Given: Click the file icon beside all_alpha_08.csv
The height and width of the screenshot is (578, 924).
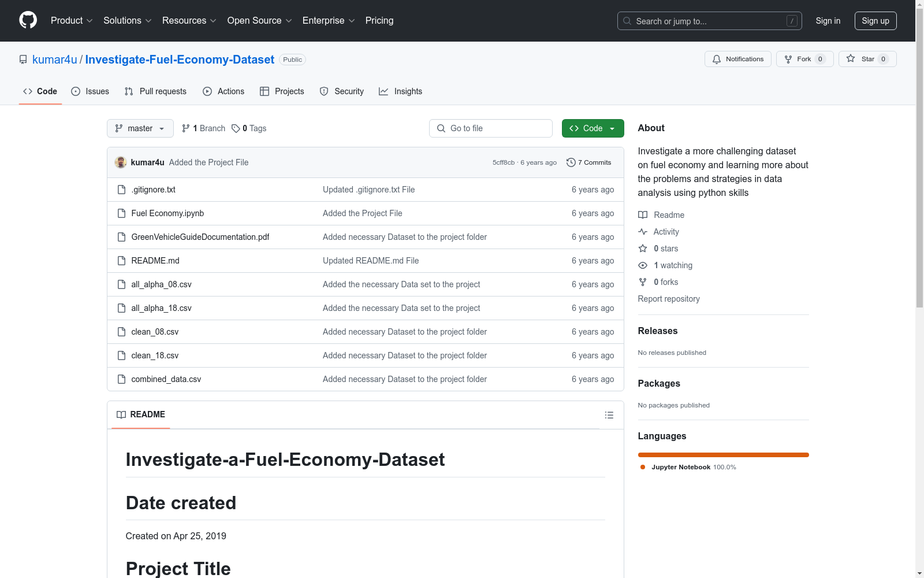Looking at the screenshot, I should click(121, 284).
